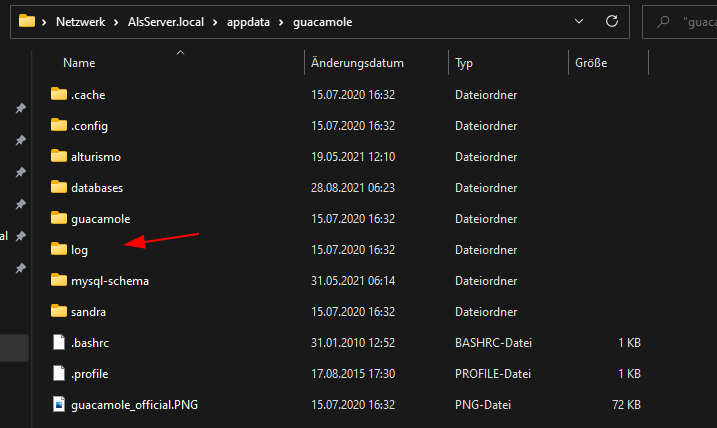The width and height of the screenshot is (717, 428).
Task: Select the .config folder icon
Action: 59,125
